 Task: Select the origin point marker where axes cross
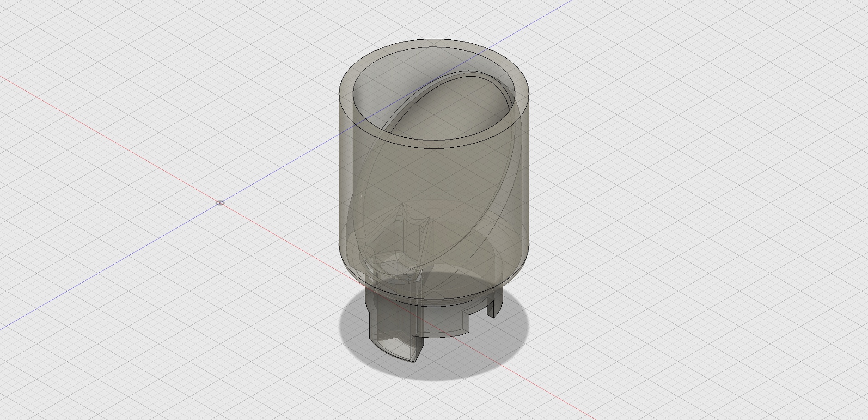coord(220,203)
